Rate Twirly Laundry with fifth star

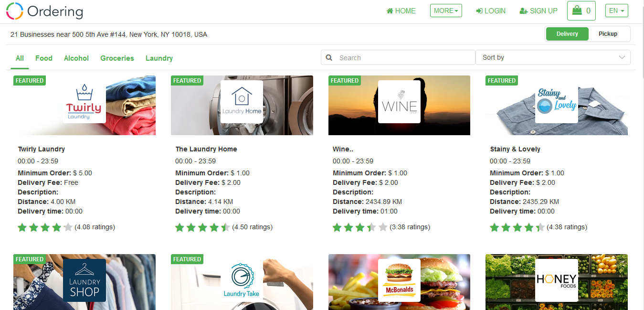pyautogui.click(x=68, y=227)
